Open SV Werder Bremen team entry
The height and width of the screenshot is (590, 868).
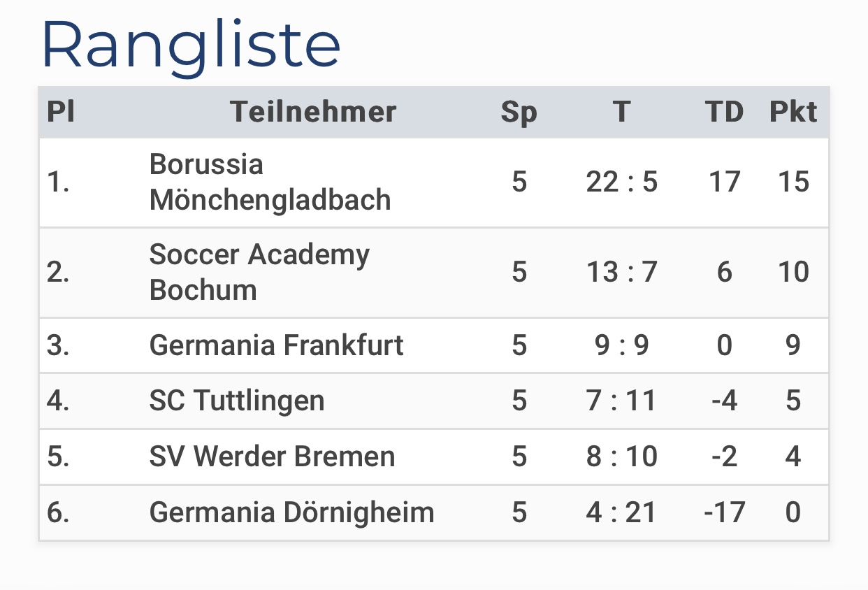(x=272, y=457)
